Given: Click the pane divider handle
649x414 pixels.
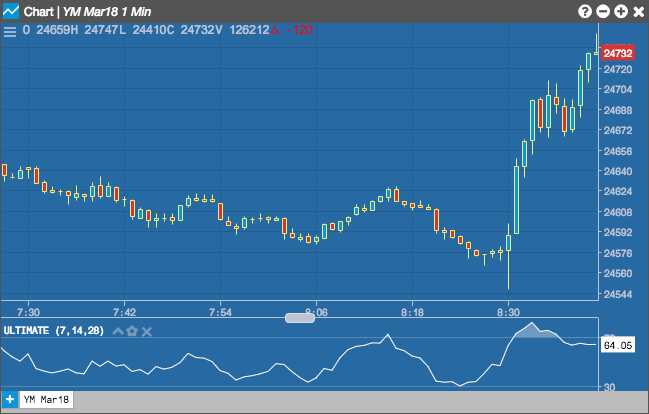Looking at the screenshot, I should pos(300,318).
